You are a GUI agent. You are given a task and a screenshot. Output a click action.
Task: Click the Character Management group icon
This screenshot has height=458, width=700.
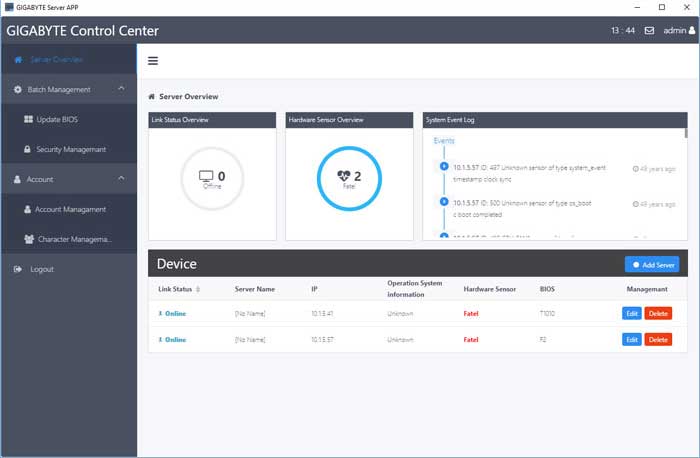(29, 239)
